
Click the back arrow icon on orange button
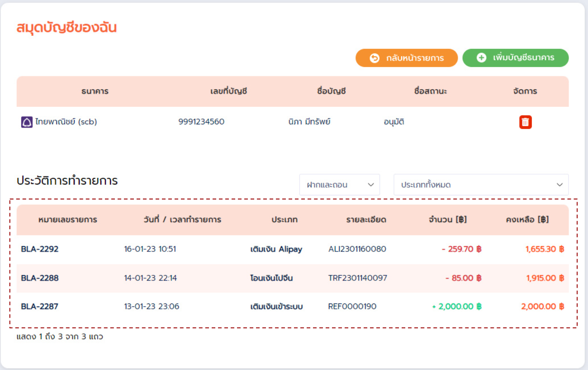[x=375, y=58]
